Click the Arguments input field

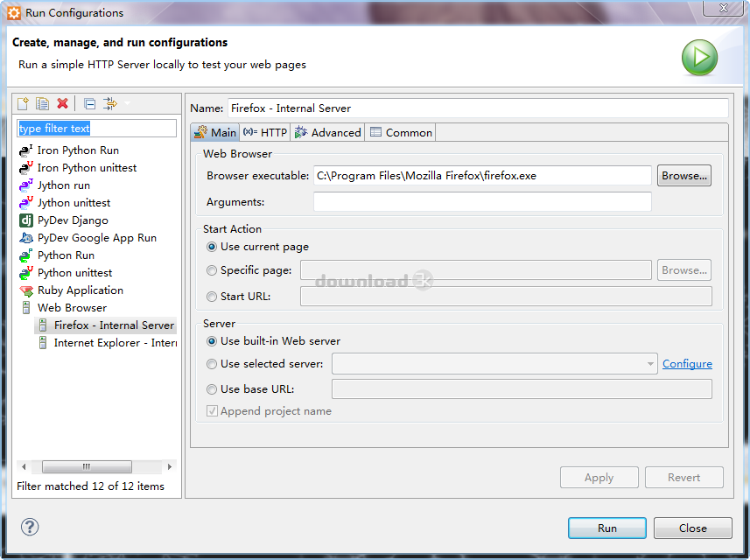click(x=481, y=202)
